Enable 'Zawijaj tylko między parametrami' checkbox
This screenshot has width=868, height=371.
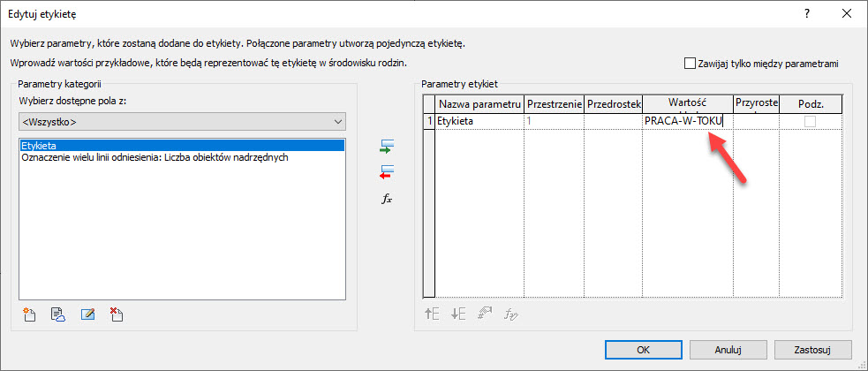[x=691, y=64]
